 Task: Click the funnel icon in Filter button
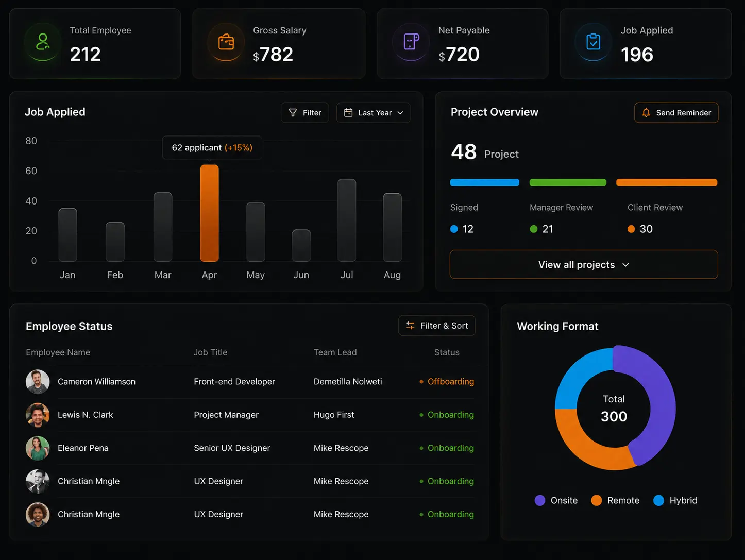point(293,113)
